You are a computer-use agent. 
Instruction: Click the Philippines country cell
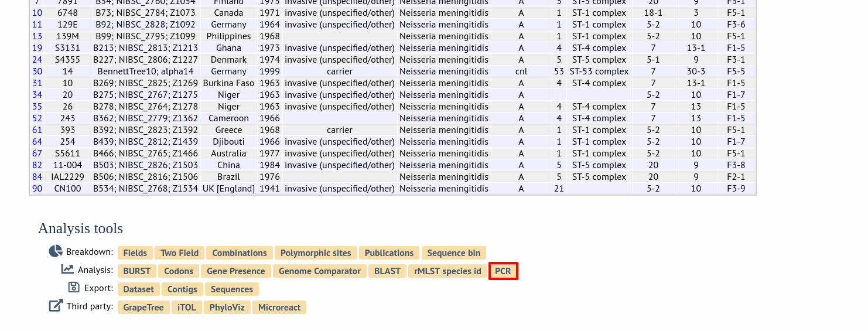point(228,36)
